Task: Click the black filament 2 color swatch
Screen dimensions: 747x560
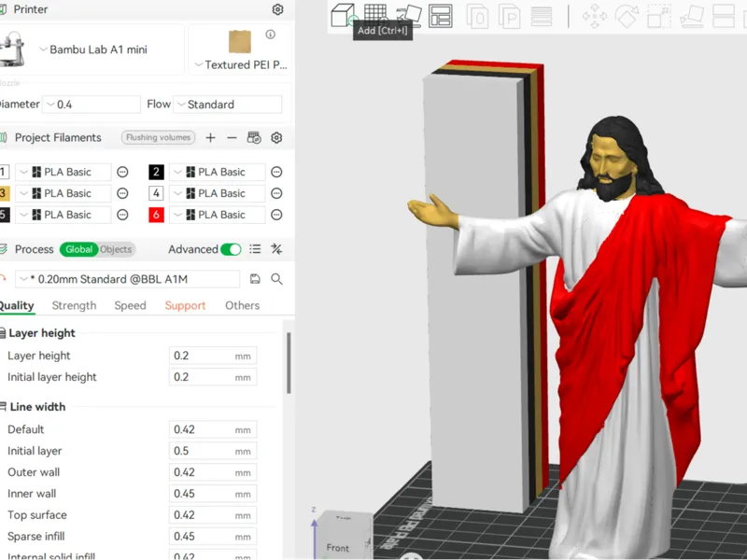Action: [x=156, y=172]
